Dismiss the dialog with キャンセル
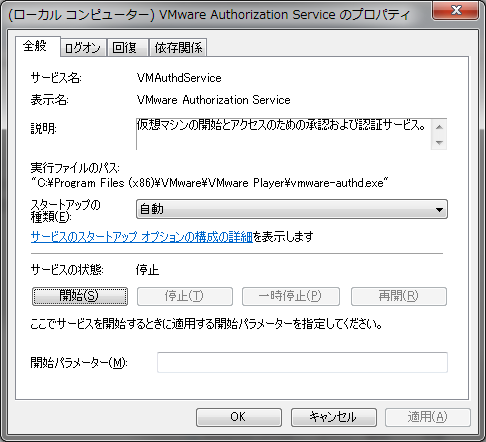The image size is (486, 442). tap(334, 417)
